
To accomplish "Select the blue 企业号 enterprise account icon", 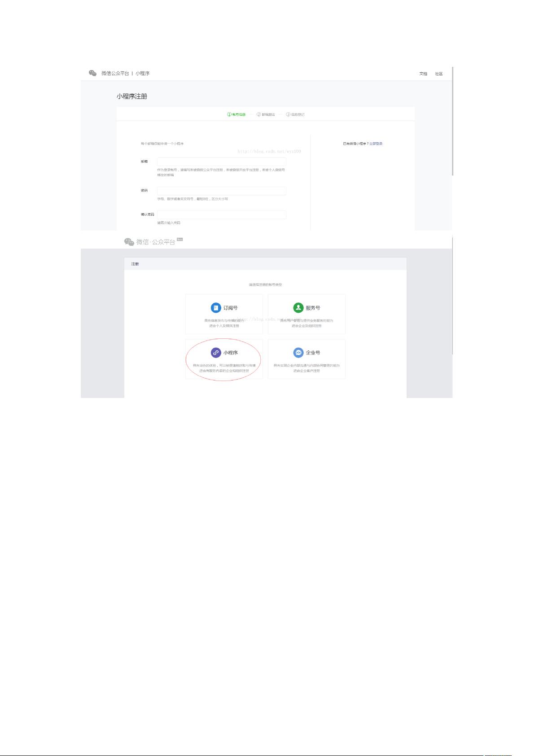I will click(x=298, y=353).
